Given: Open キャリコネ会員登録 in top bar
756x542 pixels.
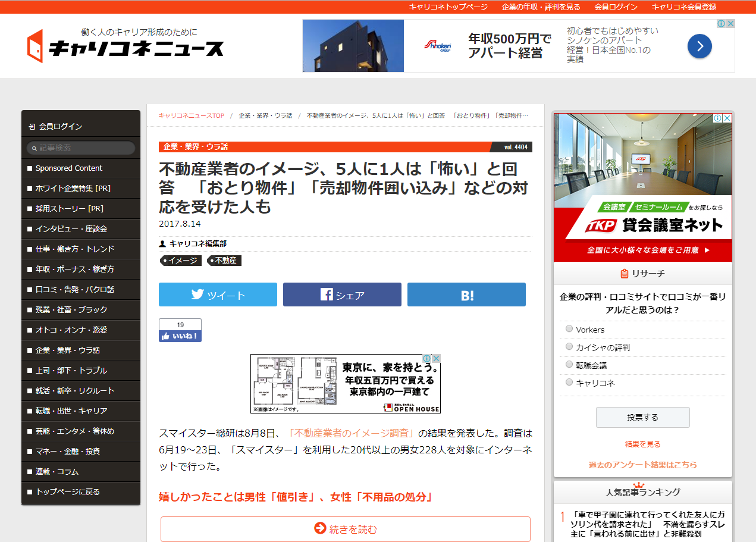Looking at the screenshot, I should coord(683,7).
